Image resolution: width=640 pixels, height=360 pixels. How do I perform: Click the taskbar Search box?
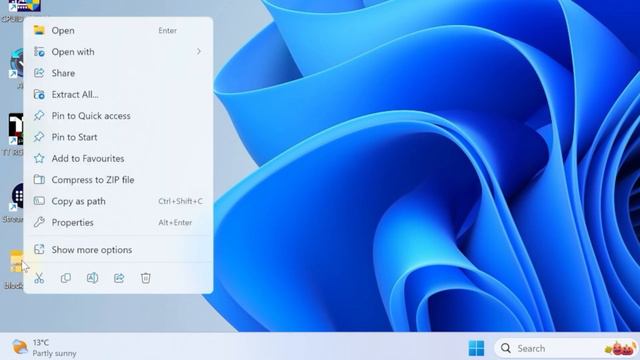point(567,349)
